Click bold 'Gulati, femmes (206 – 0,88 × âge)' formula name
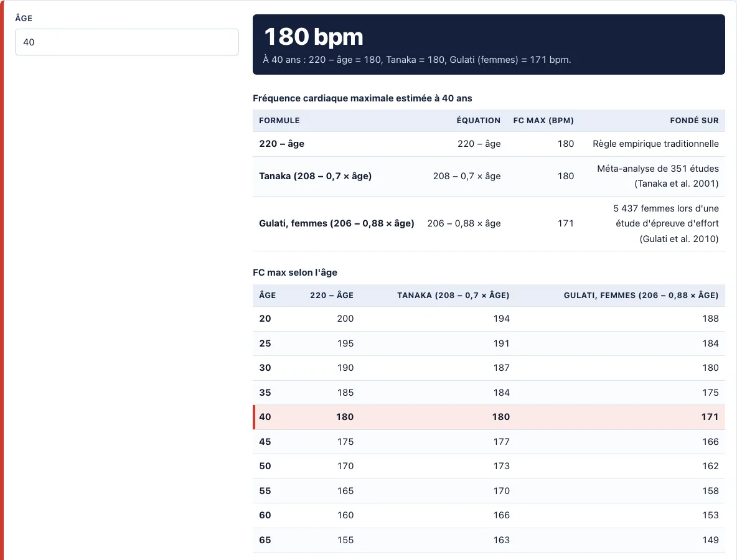The height and width of the screenshot is (560, 737). [x=337, y=223]
